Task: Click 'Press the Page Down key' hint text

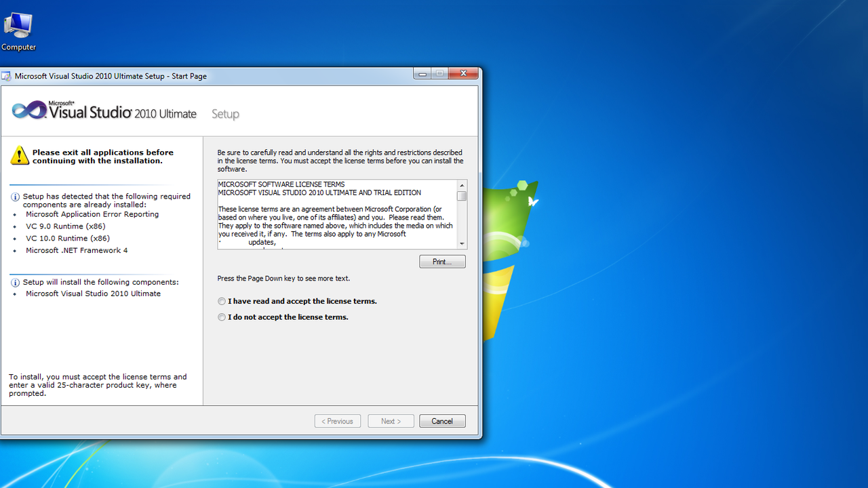Action: coord(283,279)
